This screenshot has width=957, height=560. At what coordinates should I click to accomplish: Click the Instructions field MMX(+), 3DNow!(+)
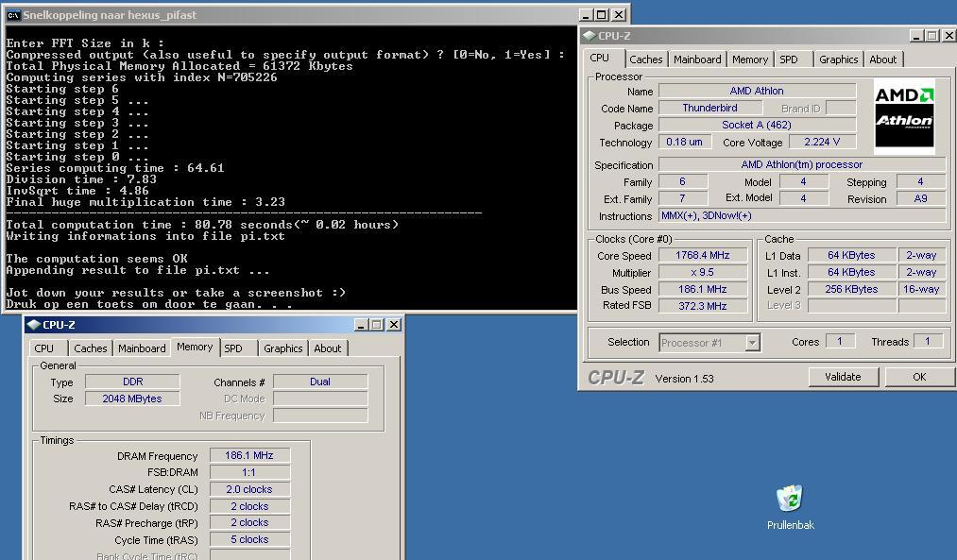[x=802, y=216]
